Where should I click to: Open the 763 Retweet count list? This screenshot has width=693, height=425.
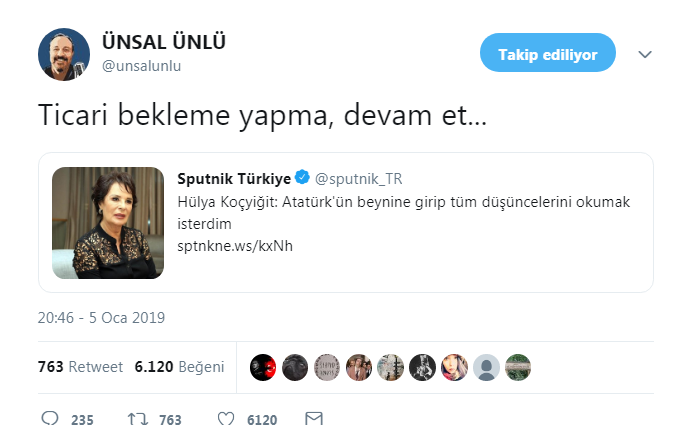(80, 367)
